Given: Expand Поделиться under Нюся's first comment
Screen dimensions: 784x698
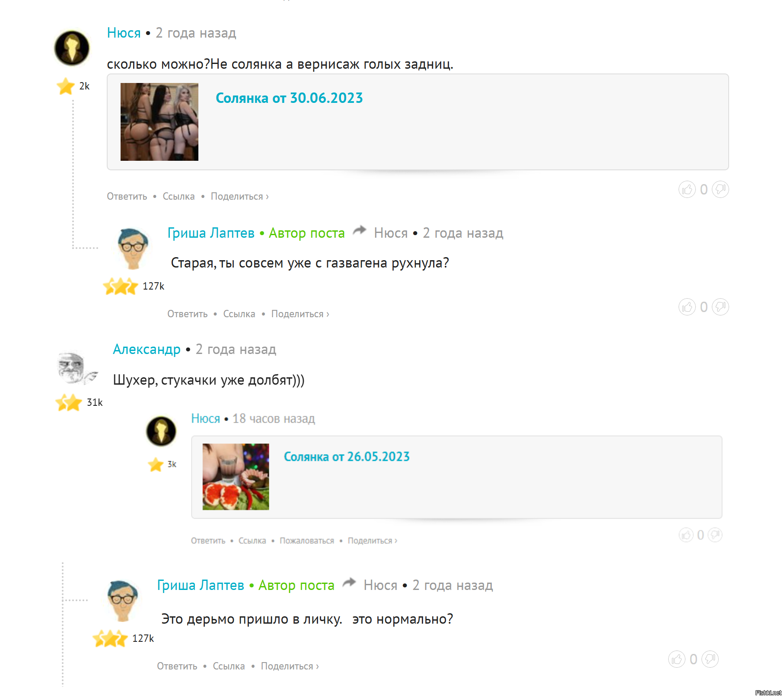Looking at the screenshot, I should coord(239,197).
